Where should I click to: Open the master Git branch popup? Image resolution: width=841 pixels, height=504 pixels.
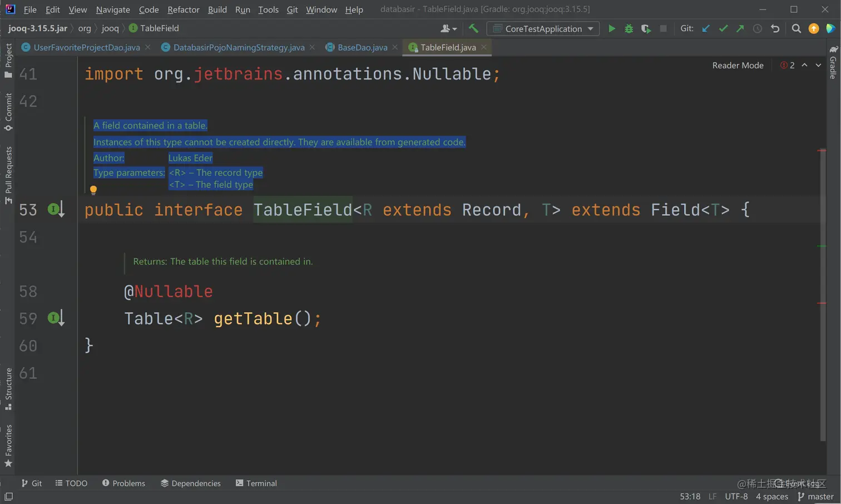(x=816, y=496)
